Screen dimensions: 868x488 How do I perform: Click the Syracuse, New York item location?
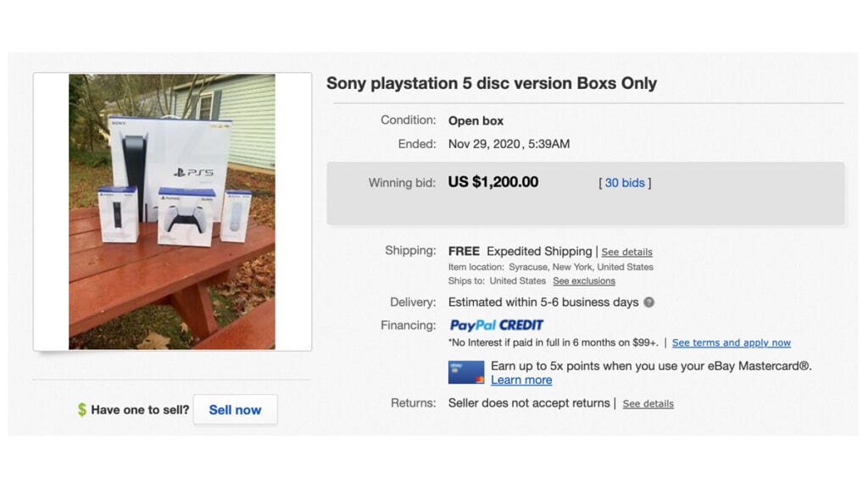click(x=581, y=267)
